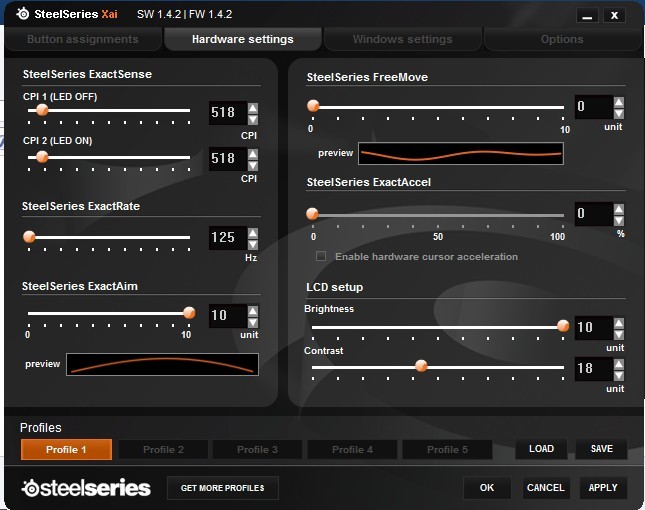Close the SteelSeries Xai window
This screenshot has width=645, height=510.
tap(614, 16)
